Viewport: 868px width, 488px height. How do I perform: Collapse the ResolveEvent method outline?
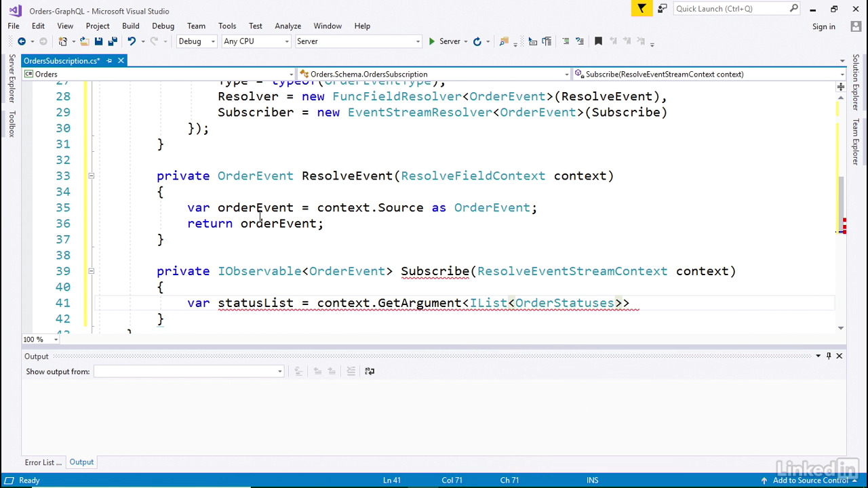[91, 176]
